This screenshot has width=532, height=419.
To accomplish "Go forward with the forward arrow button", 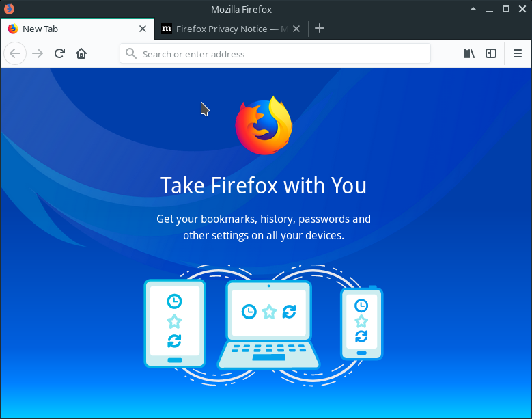I will click(x=38, y=53).
